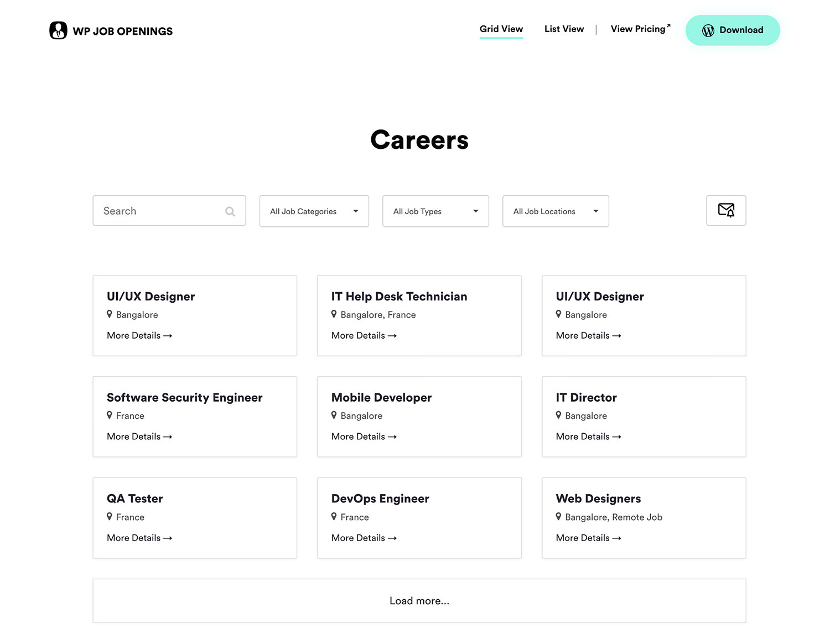This screenshot has width=830, height=644.
Task: Click the Load more button
Action: tap(419, 601)
